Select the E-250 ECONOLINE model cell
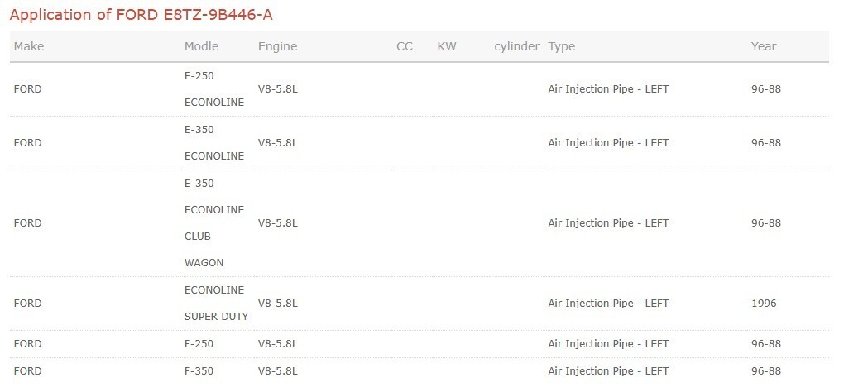This screenshot has width=868, height=392. tap(214, 89)
